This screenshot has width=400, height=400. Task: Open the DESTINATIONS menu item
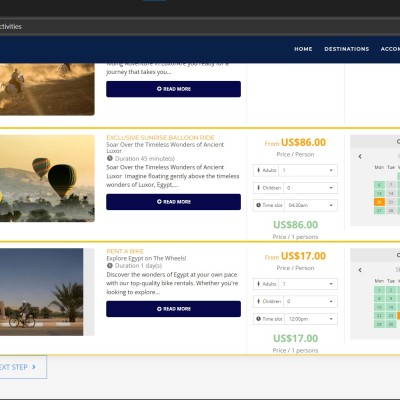(x=347, y=49)
